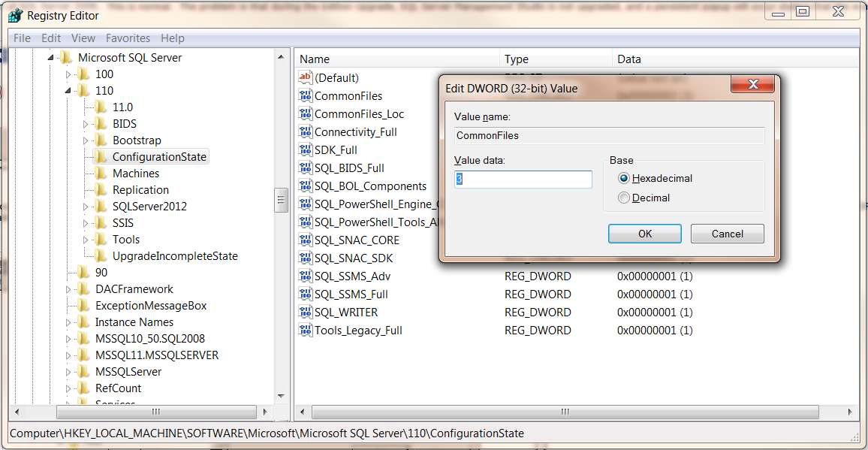Click the SQL_SSMS_Full DWORD icon
Viewport: 868px width, 450px height.
pyautogui.click(x=306, y=294)
